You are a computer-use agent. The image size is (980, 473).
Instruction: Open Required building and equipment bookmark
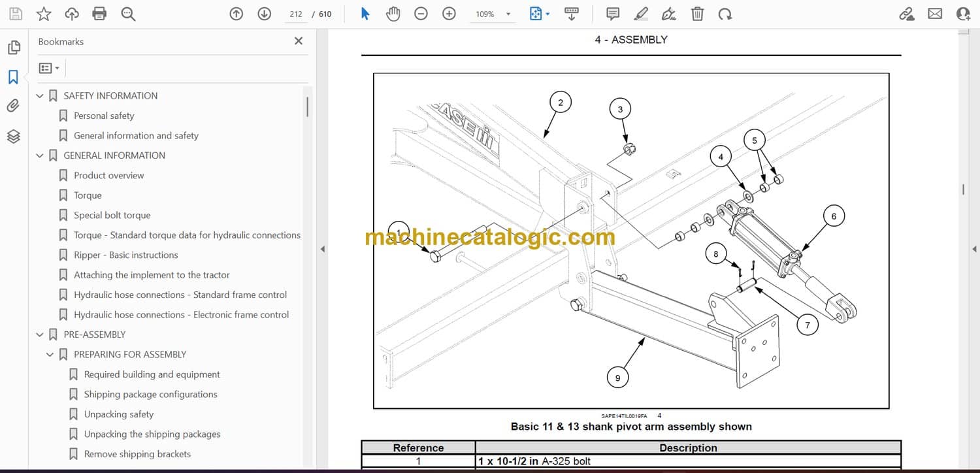[152, 375]
